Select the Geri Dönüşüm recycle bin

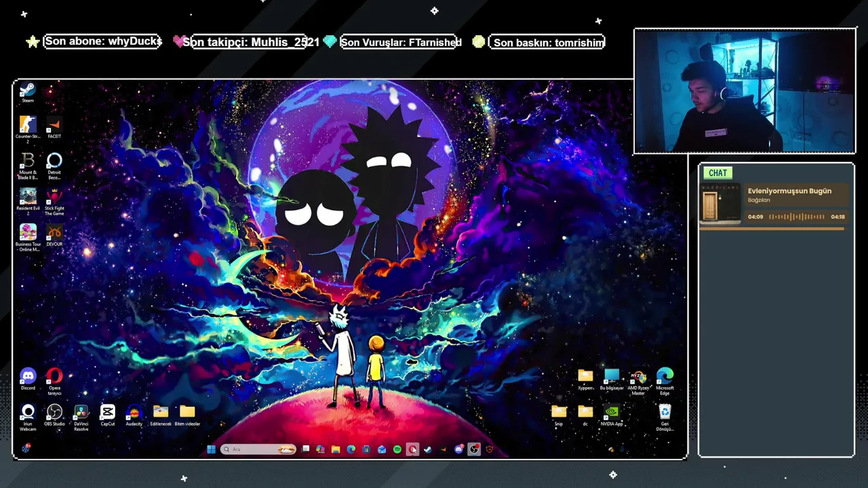coord(665,418)
